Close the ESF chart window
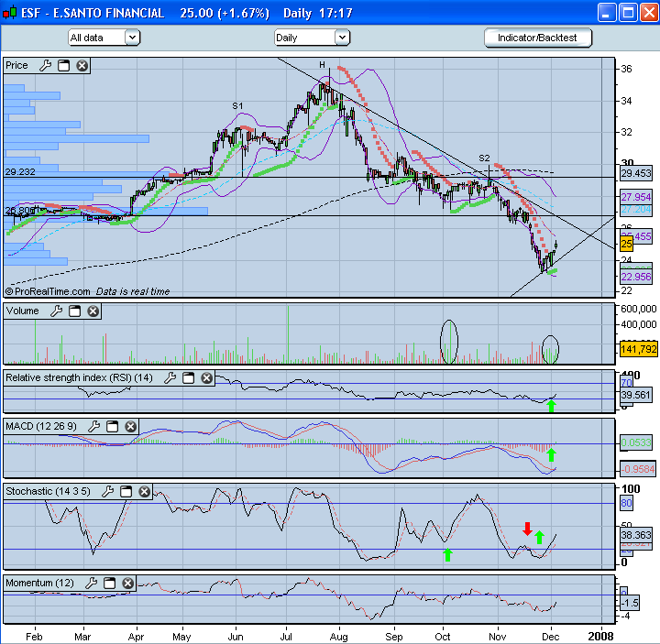Viewport: 660px width, 644px height. click(x=650, y=13)
